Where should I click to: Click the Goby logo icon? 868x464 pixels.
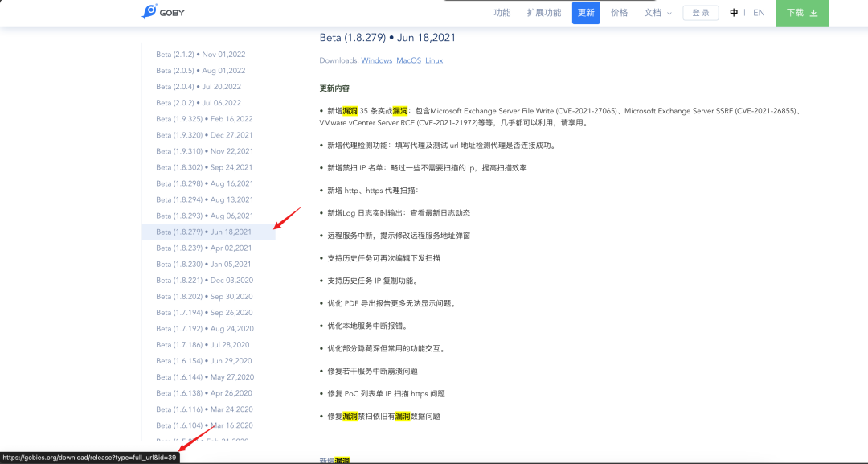[149, 11]
